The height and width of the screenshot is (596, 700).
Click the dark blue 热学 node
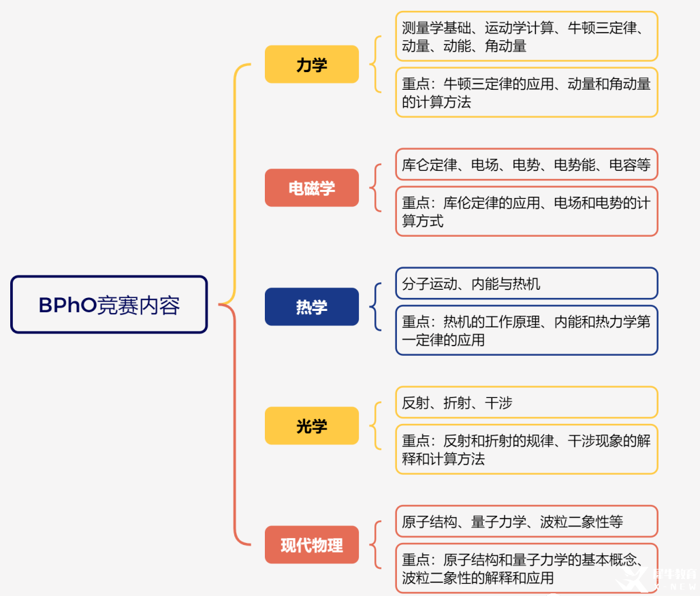[x=311, y=307]
